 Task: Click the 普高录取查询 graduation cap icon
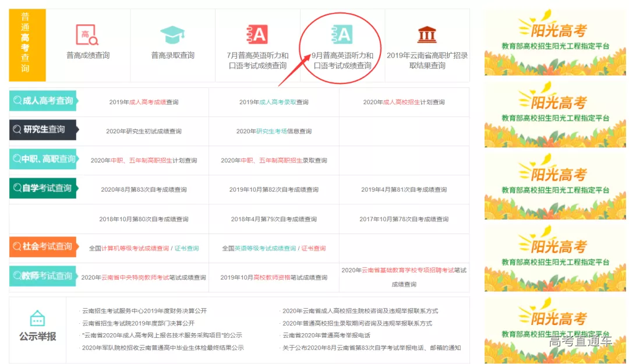click(x=172, y=36)
